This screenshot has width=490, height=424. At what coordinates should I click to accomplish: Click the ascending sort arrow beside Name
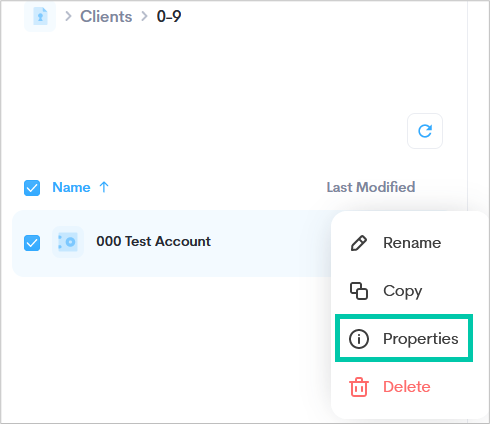pyautogui.click(x=104, y=187)
